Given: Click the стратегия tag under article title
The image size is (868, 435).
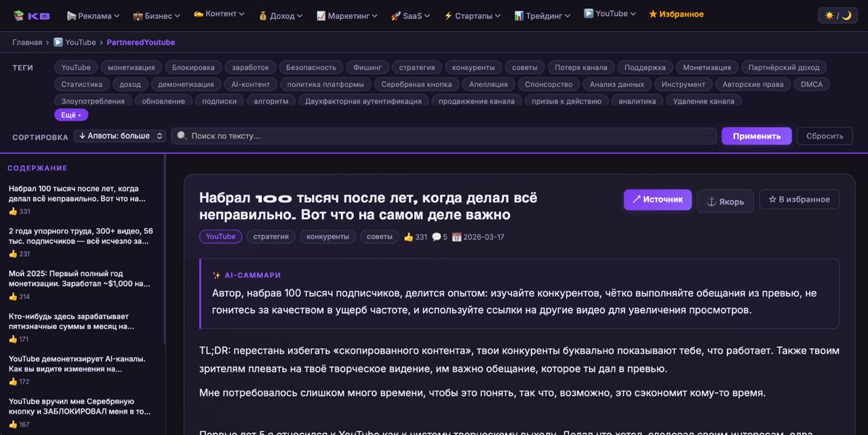Looking at the screenshot, I should (271, 236).
